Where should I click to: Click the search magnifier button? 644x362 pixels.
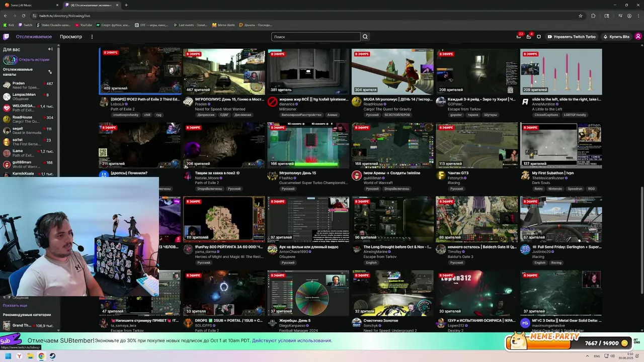365,37
